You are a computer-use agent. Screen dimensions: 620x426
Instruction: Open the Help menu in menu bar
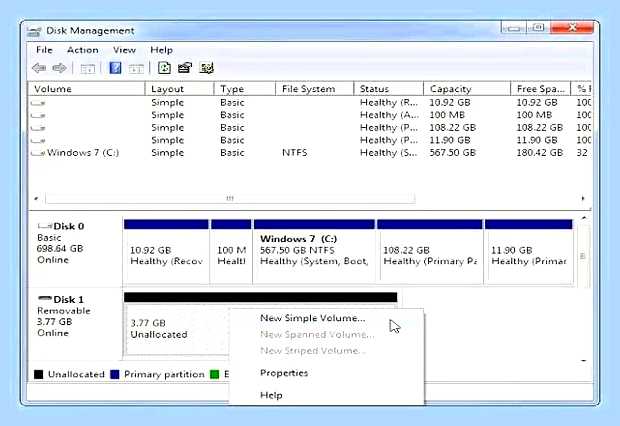coord(161,50)
